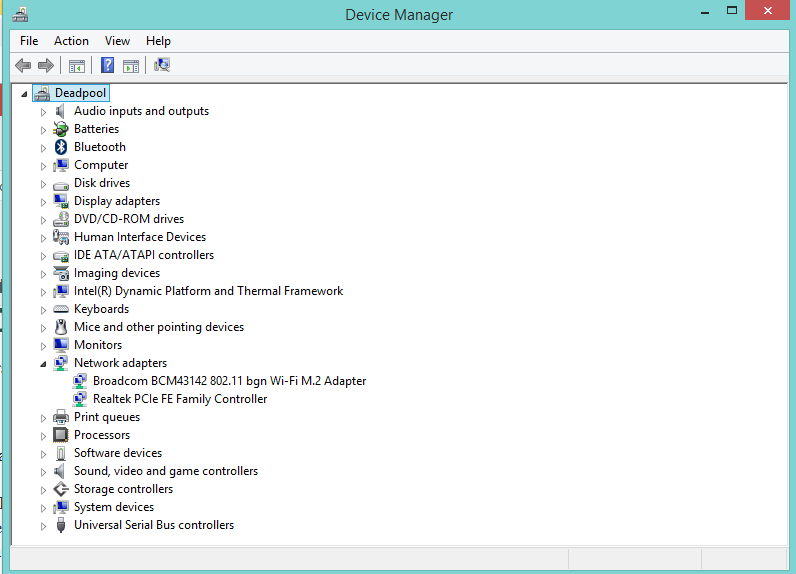Screen dimensions: 796x574
Task: Click the Imaging devices camera icon
Action: tap(61, 274)
